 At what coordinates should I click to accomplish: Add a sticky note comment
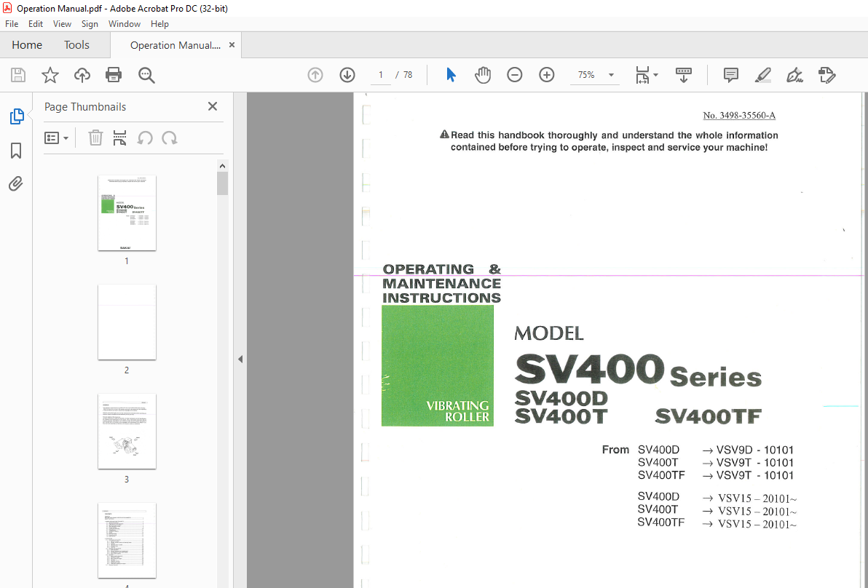(730, 75)
